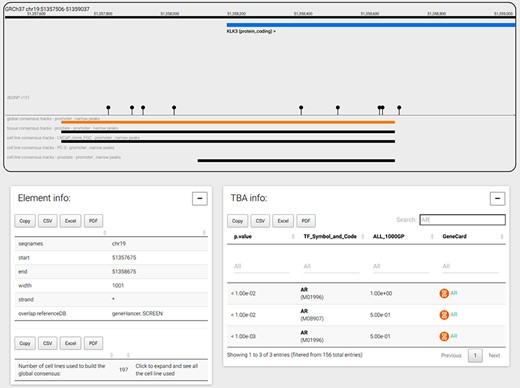Filter the TF_Symbol_and_Code column field
This screenshot has width=520, height=388.
[x=331, y=266]
